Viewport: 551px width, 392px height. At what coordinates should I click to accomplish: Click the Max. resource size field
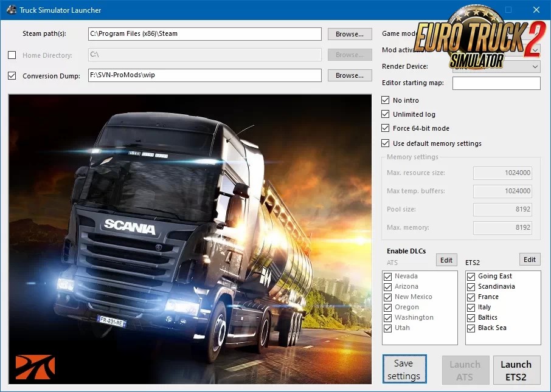[x=502, y=173]
